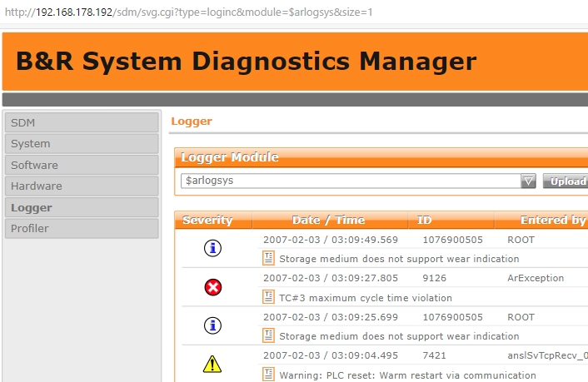Screen dimensions: 588x382
Task: Navigate to the Hardware section
Action: pos(82,186)
